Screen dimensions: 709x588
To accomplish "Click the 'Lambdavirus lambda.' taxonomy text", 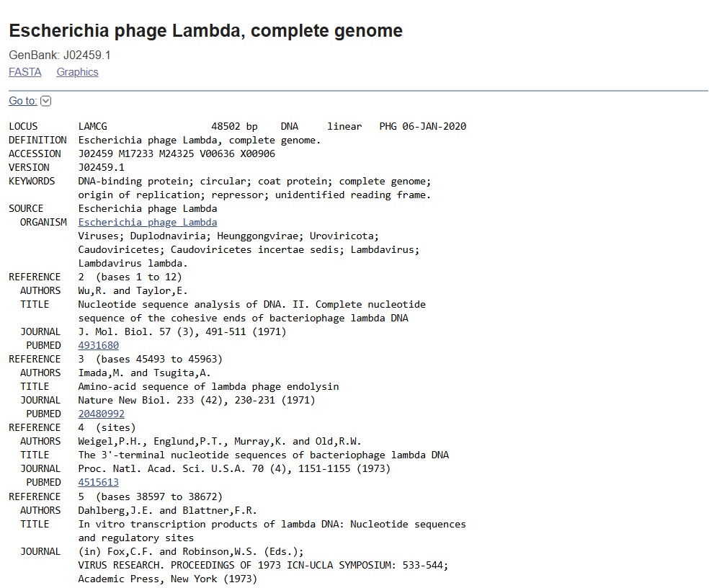I will coord(133,264).
